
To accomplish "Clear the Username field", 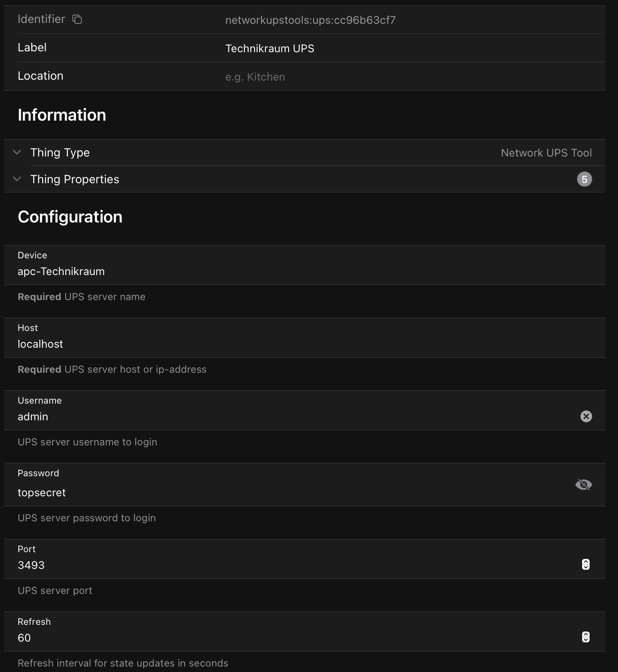I will tap(586, 416).
